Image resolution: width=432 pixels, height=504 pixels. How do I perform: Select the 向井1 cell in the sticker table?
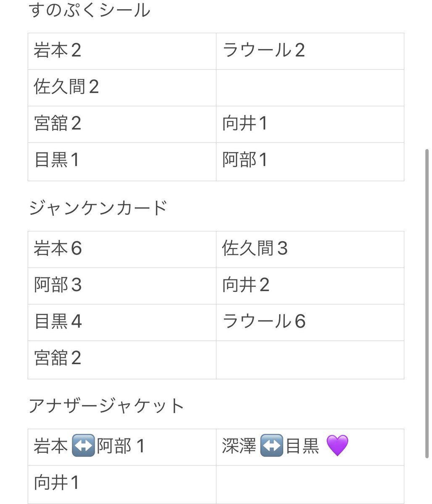(310, 124)
